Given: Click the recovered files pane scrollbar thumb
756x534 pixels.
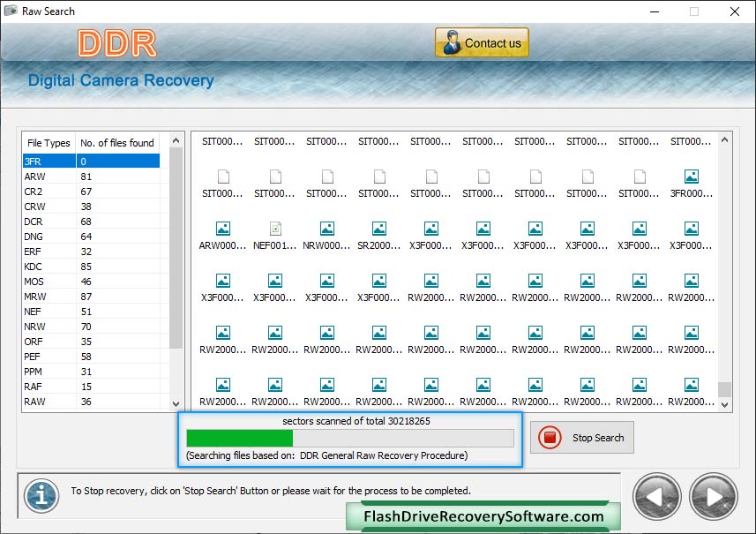Looking at the screenshot, I should [724, 388].
